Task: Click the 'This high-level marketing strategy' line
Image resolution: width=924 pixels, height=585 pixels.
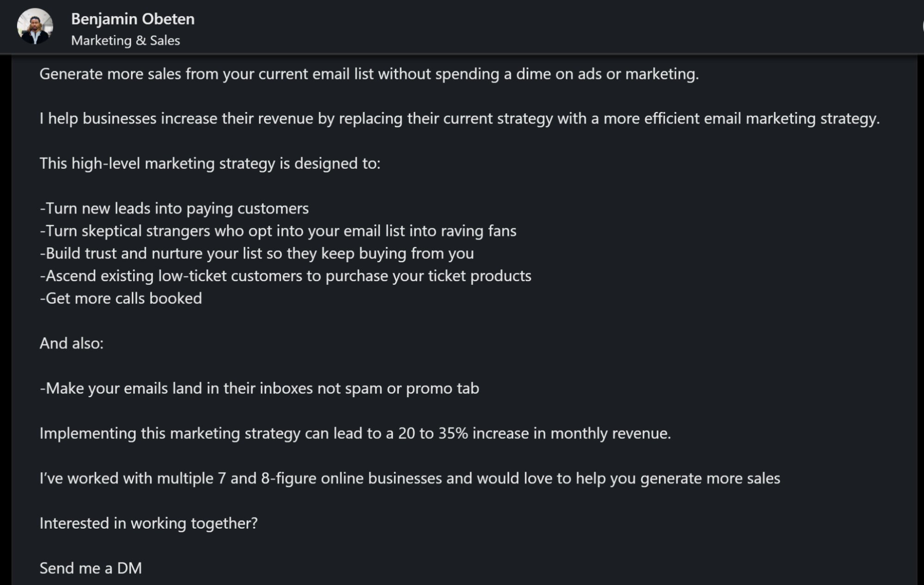Action: click(x=210, y=164)
